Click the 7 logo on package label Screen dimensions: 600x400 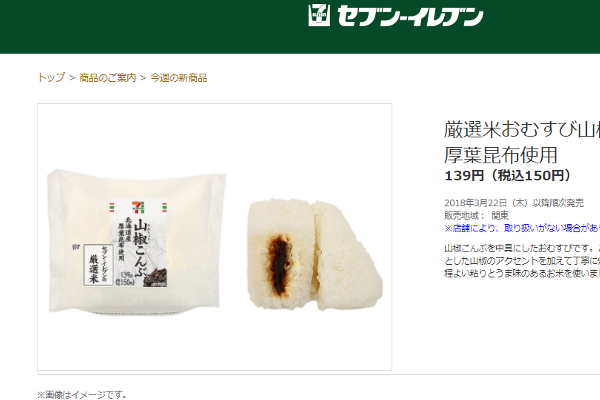pos(138,207)
